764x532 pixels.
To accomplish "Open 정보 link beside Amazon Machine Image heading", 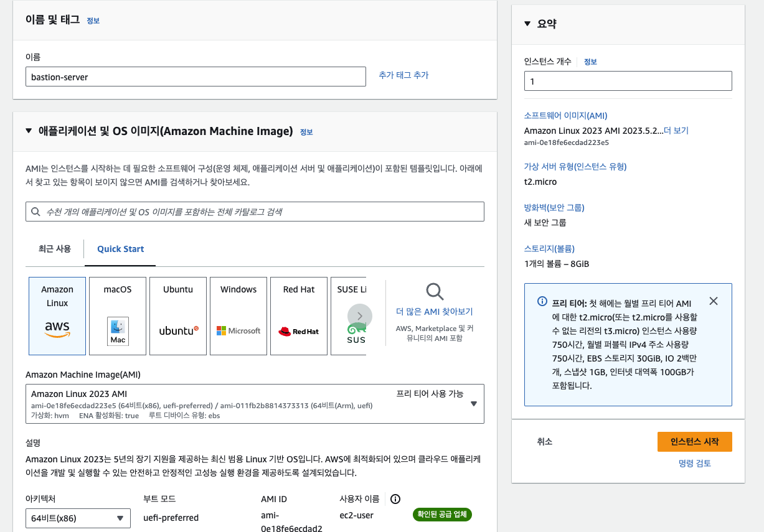I will coord(306,132).
